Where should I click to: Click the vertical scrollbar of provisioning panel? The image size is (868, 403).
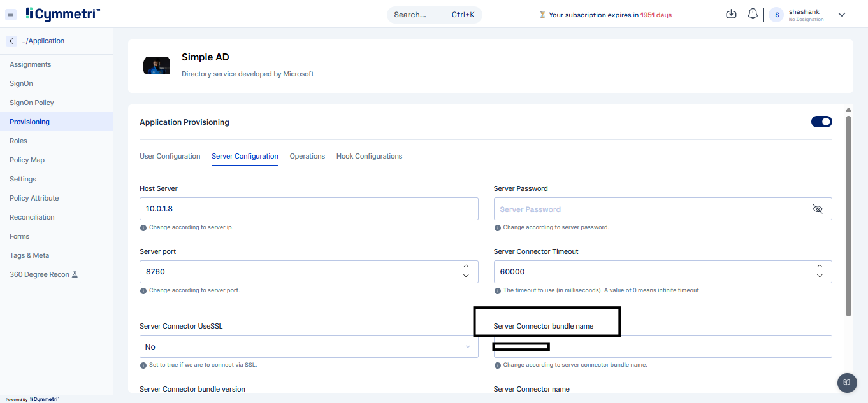pos(848,215)
